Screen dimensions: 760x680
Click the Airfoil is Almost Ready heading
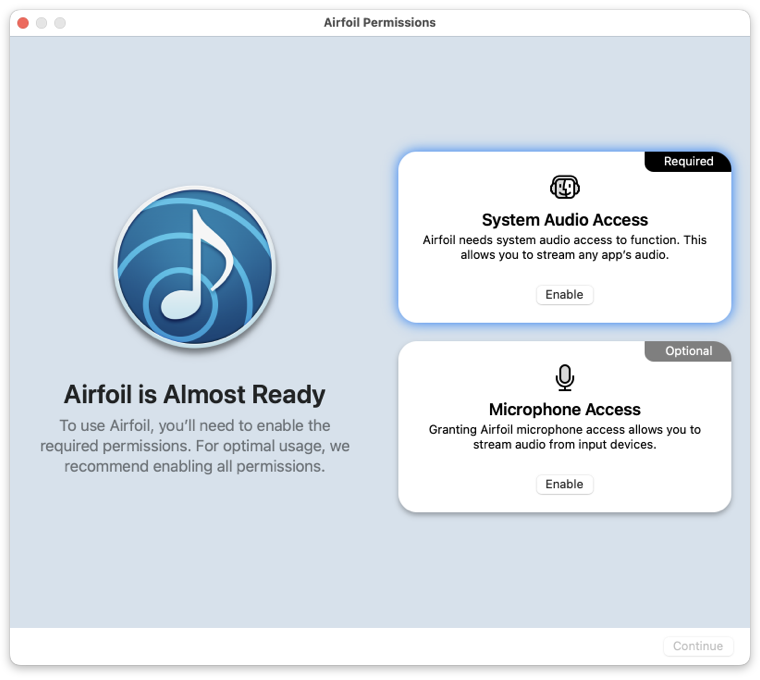click(x=194, y=395)
